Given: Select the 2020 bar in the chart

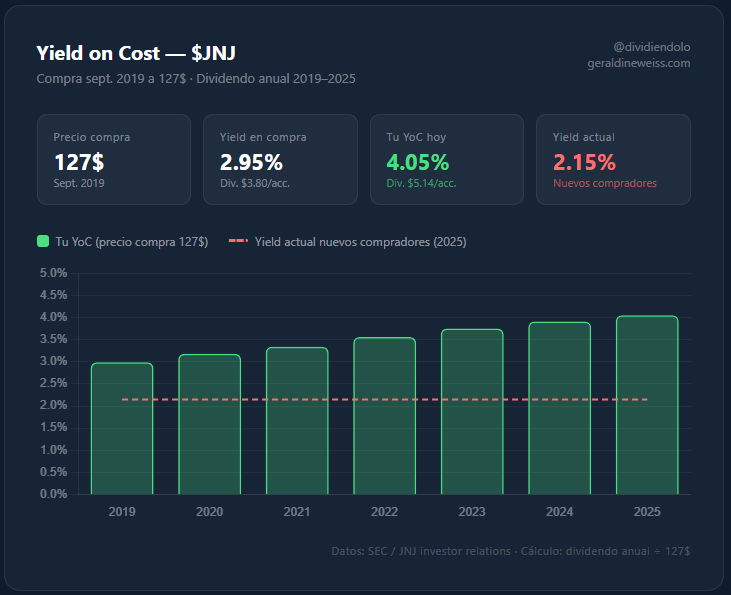Looking at the screenshot, I should 210,424.
